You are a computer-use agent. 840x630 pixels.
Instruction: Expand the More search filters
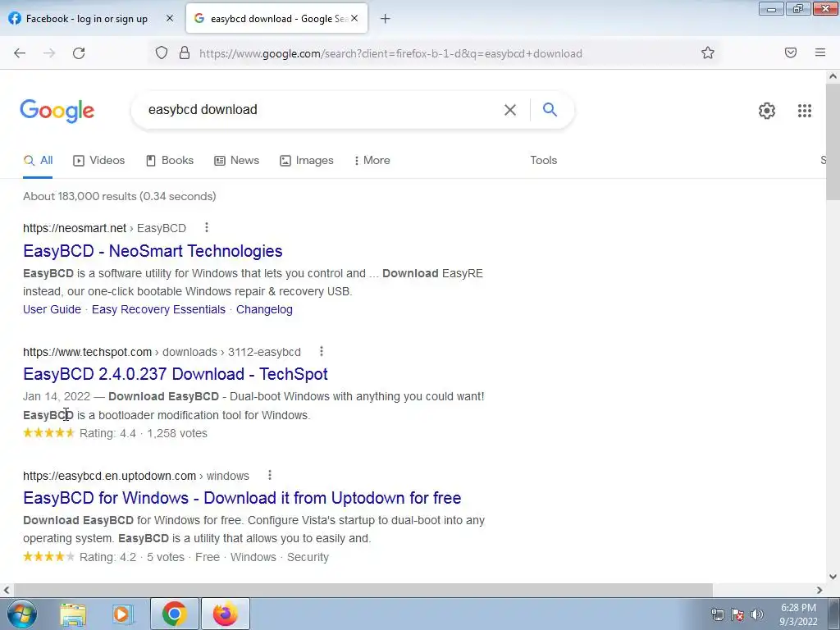[x=372, y=160]
